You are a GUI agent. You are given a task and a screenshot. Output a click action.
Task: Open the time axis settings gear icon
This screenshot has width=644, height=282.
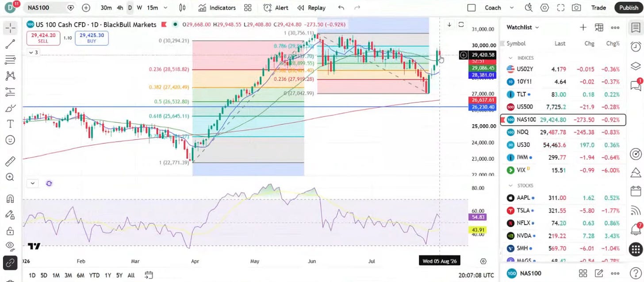[x=483, y=262]
